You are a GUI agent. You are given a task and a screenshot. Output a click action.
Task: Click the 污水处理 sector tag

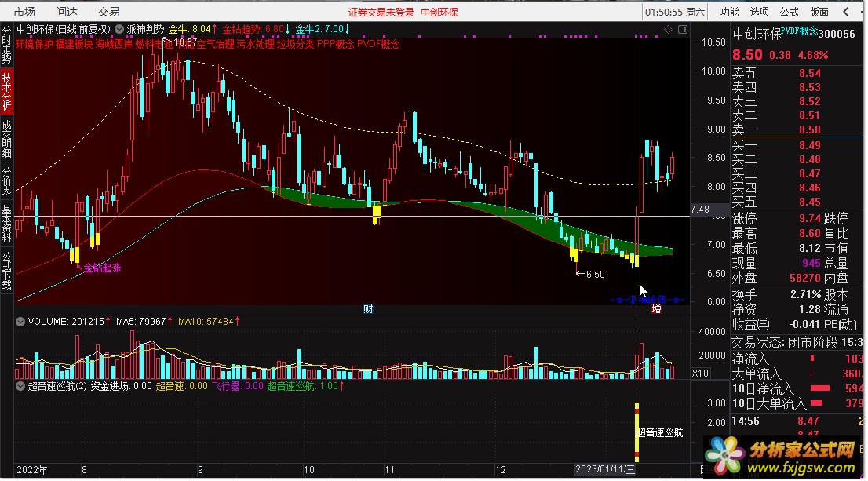(256, 44)
